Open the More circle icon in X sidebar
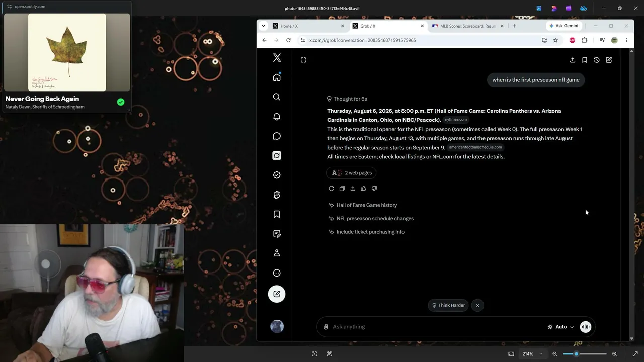Screen dimensions: 644x362 (277, 273)
